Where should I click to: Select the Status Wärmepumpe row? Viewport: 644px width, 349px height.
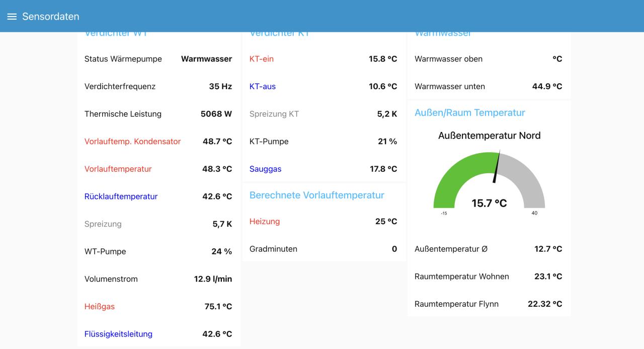[x=158, y=59]
